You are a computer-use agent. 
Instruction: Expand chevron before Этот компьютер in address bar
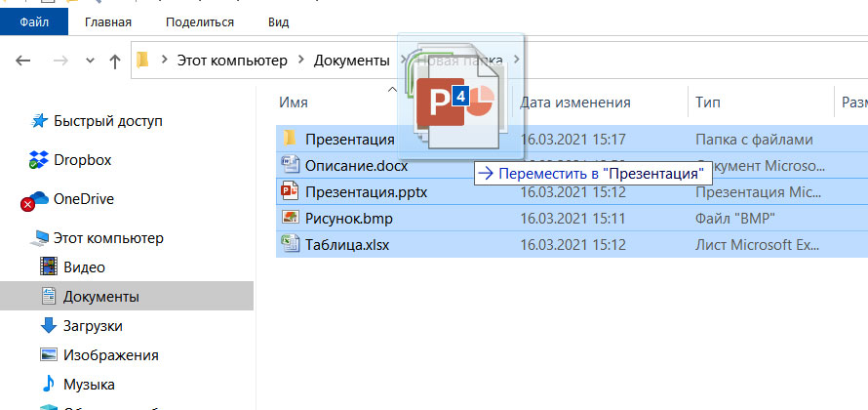click(165, 60)
